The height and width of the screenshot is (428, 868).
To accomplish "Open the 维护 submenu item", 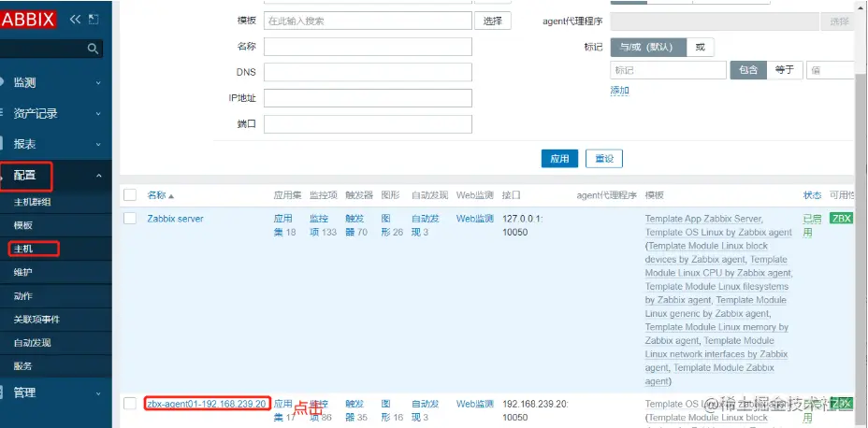I will [x=23, y=272].
